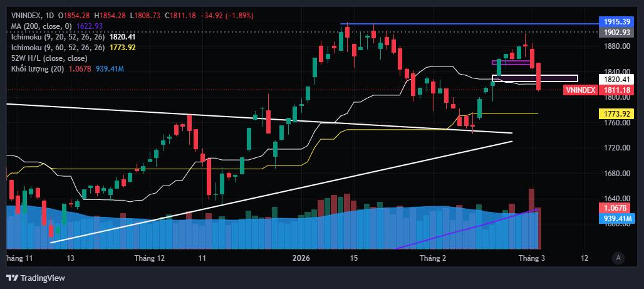This screenshot has height=289, width=644.
Task: Click the 2026 year label on time axis
Action: click(x=302, y=258)
